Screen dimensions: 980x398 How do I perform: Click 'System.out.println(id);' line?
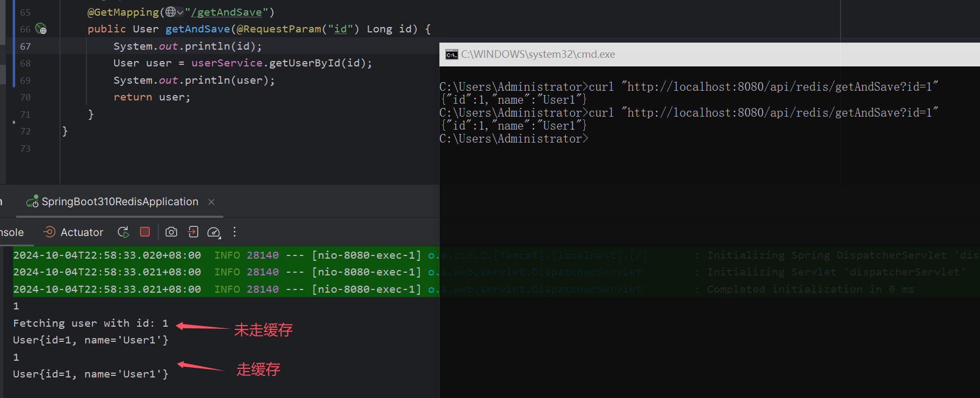188,46
